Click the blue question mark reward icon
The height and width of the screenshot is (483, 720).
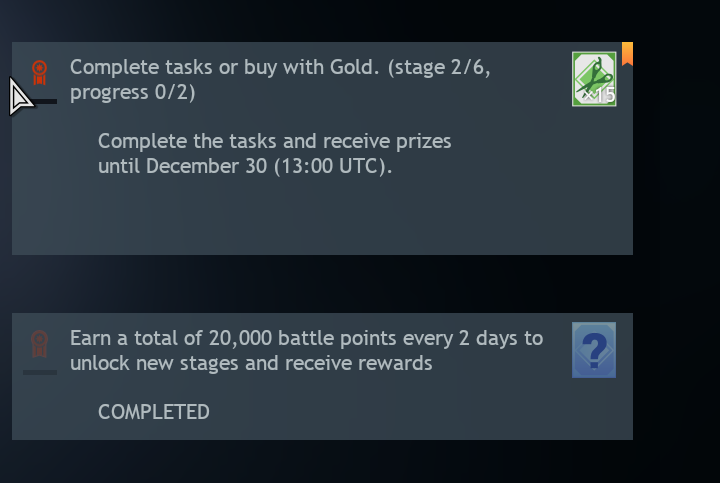(x=594, y=350)
